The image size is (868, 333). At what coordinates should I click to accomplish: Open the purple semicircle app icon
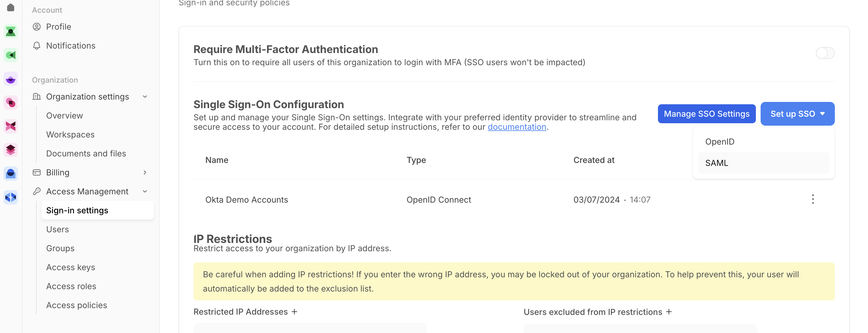coord(11,79)
